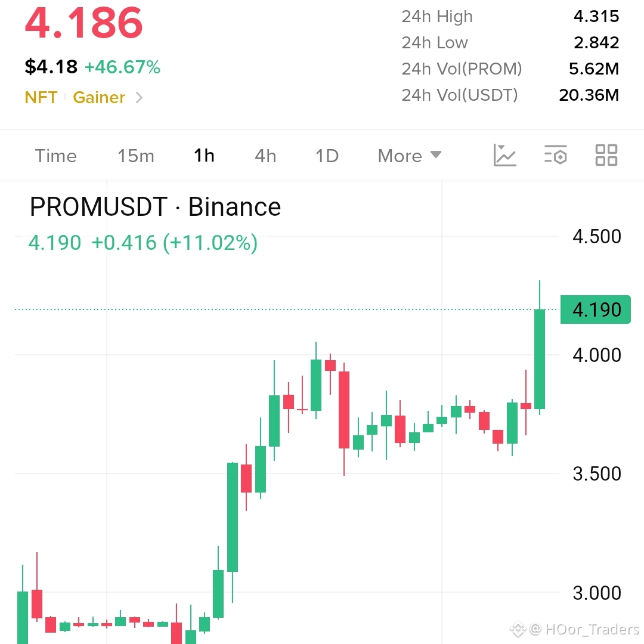Select the 1h timeframe tab
This screenshot has width=644, height=644.
pos(204,156)
